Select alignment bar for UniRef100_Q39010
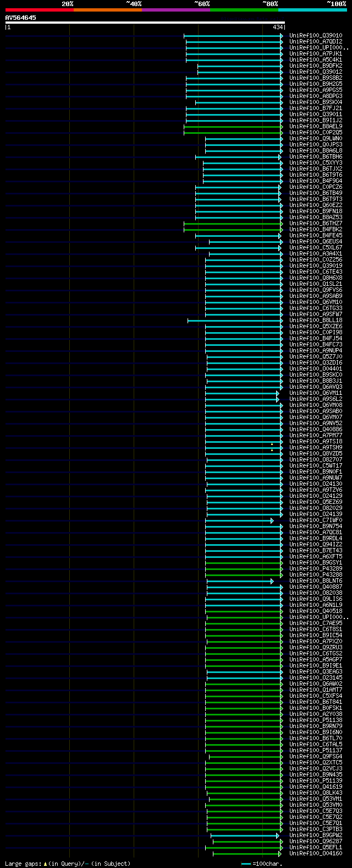Viewport: 352px width, 868px height. coord(233,36)
